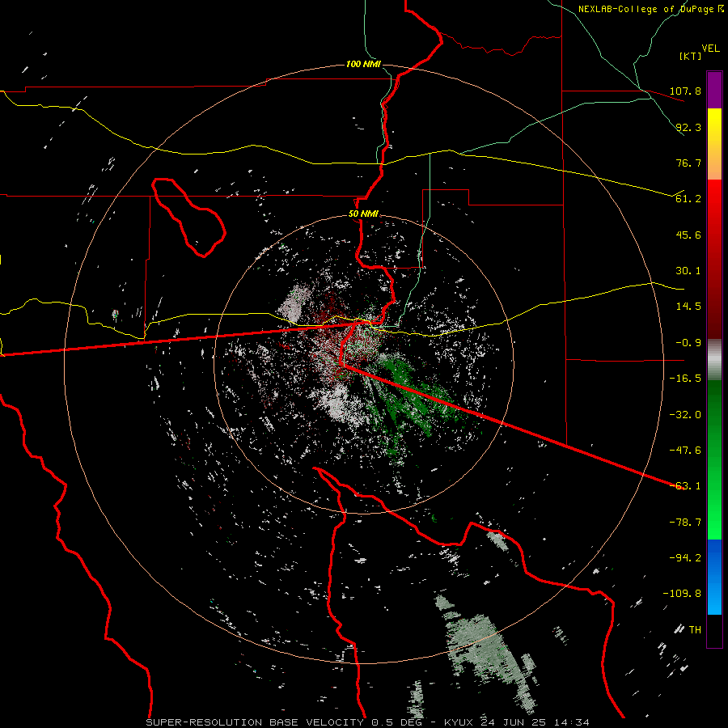Click the -16.5 velocity scale value

685,379
